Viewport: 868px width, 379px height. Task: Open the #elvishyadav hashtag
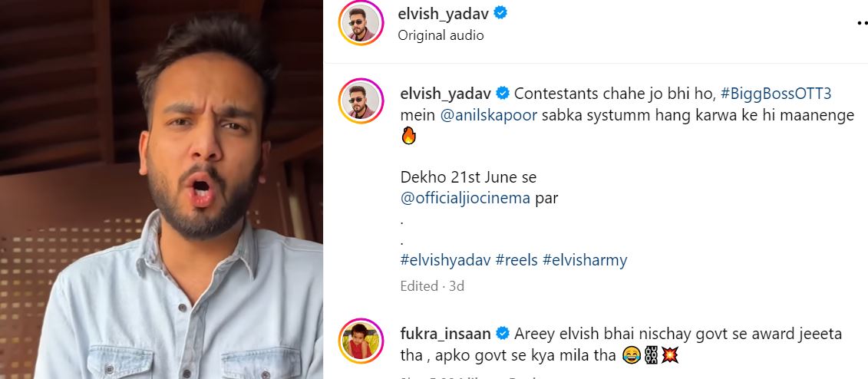446,260
